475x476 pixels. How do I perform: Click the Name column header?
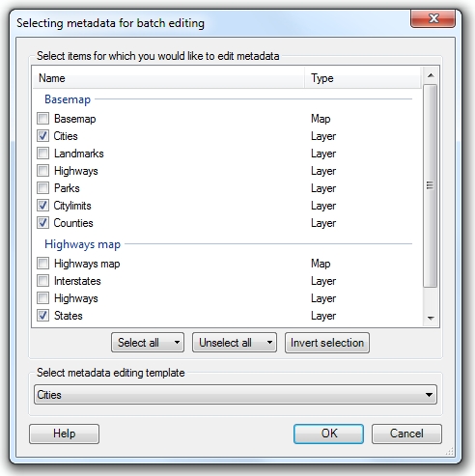[168, 78]
